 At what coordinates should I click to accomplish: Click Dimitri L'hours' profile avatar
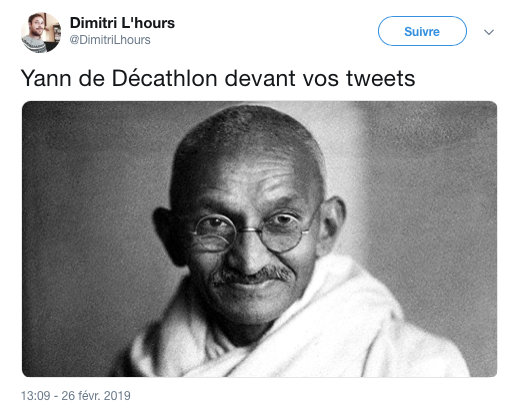pos(41,33)
